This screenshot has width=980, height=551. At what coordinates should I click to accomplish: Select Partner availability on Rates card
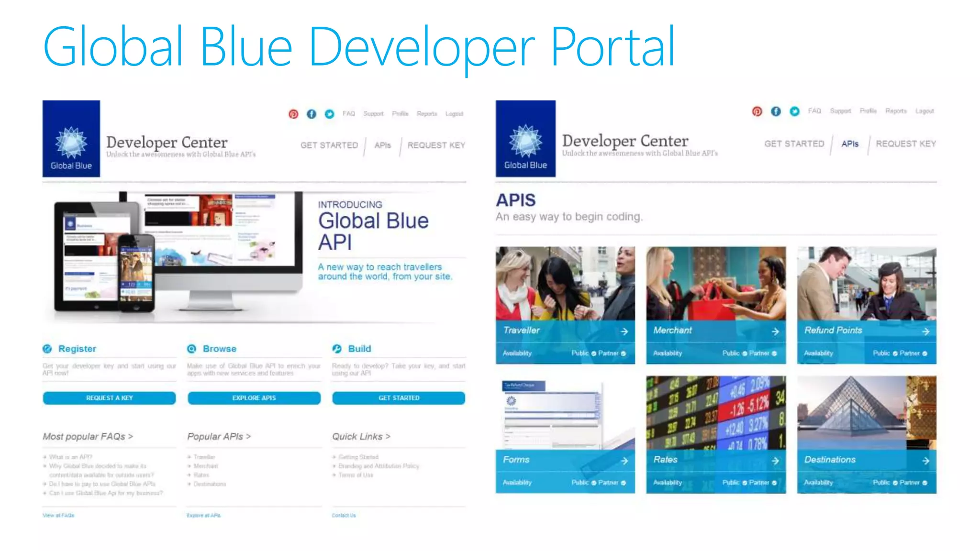(774, 483)
